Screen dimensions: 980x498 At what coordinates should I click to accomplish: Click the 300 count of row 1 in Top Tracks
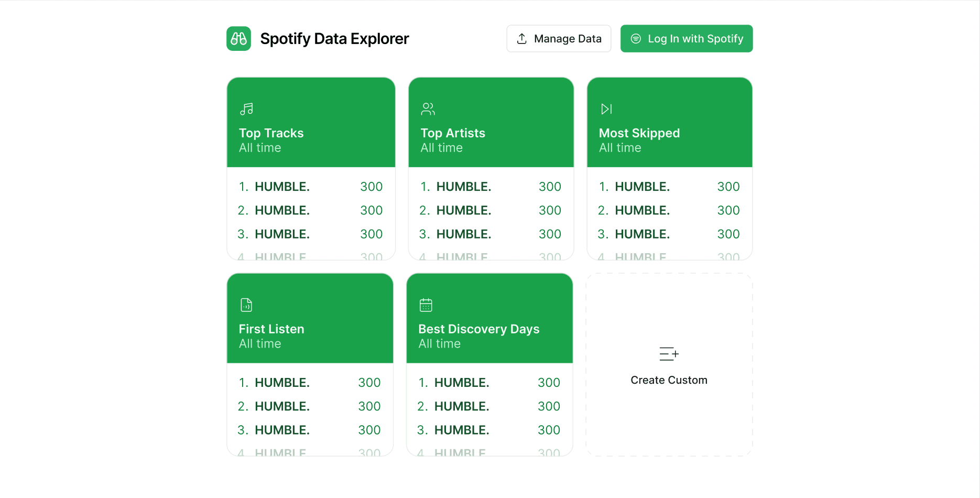(372, 187)
